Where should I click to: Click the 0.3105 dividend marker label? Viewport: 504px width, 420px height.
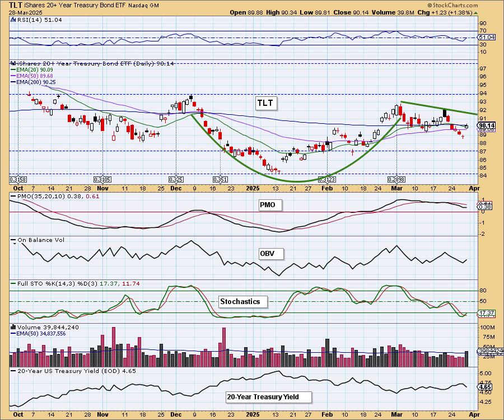click(x=102, y=179)
